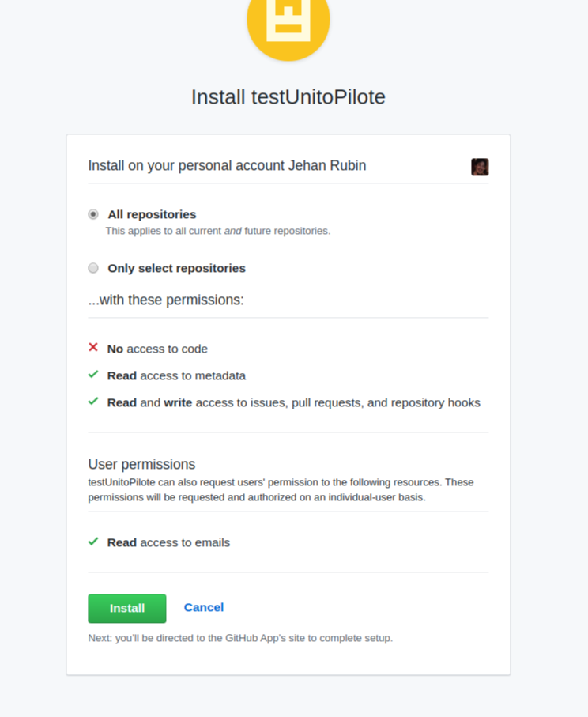Click the red X next to No access to code
This screenshot has width=588, height=717.
point(93,348)
